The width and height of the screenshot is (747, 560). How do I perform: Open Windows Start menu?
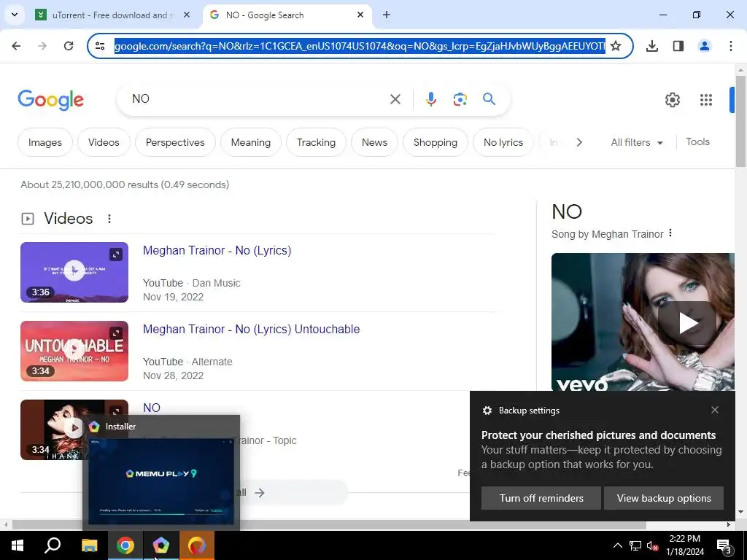18,545
